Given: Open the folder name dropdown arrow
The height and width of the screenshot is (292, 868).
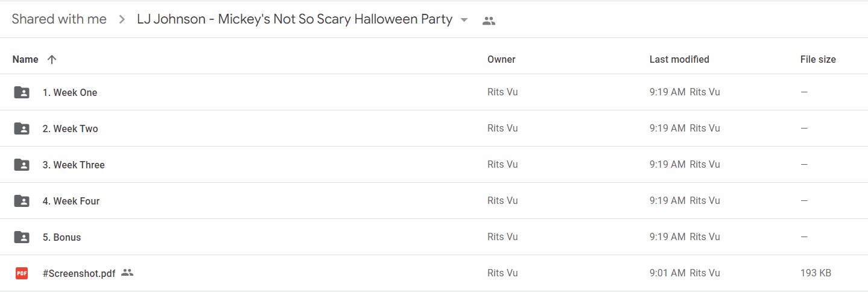Looking at the screenshot, I should (x=464, y=20).
